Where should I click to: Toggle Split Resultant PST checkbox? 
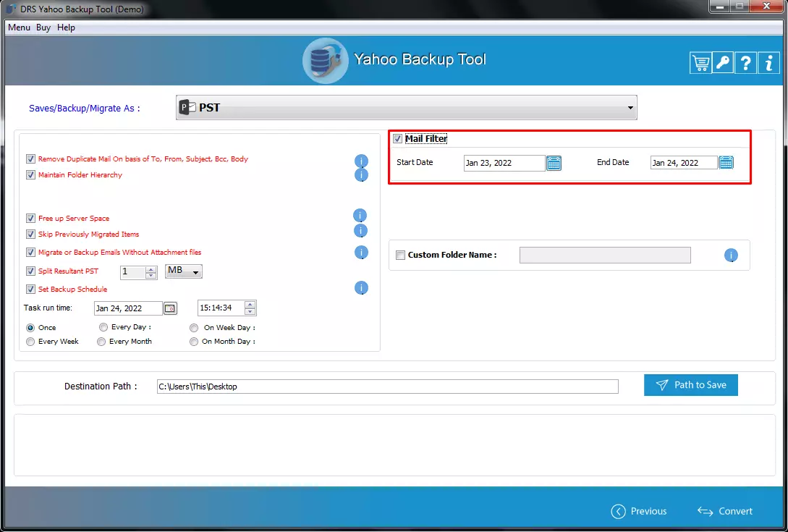point(30,271)
